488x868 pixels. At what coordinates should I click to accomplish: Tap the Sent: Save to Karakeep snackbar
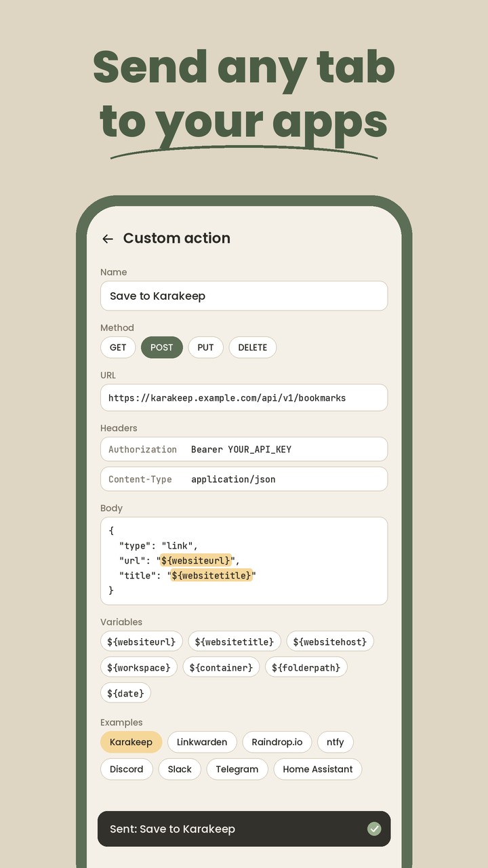244,829
